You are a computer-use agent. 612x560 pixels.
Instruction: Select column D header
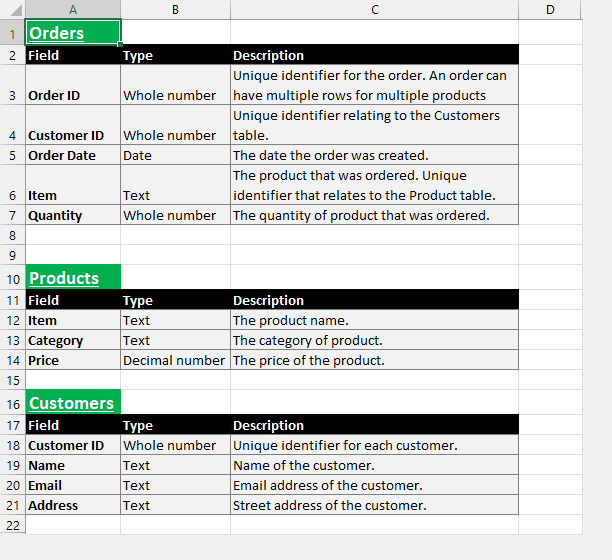tap(550, 9)
